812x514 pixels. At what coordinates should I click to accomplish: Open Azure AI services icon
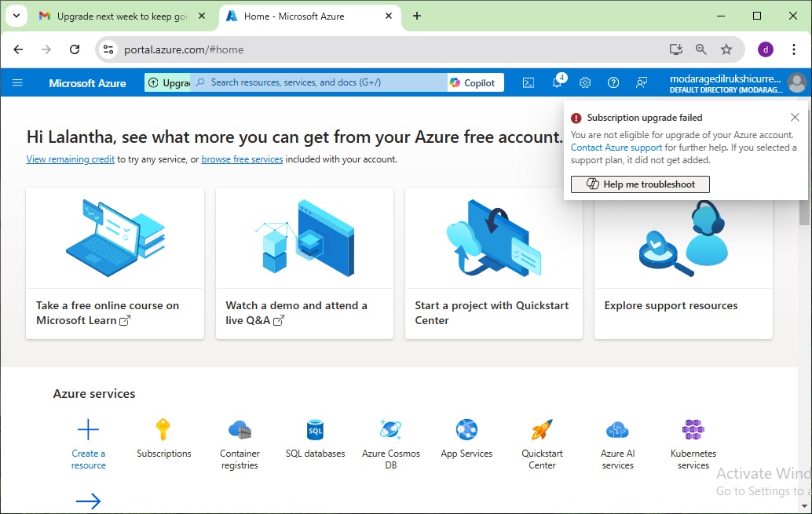click(617, 429)
